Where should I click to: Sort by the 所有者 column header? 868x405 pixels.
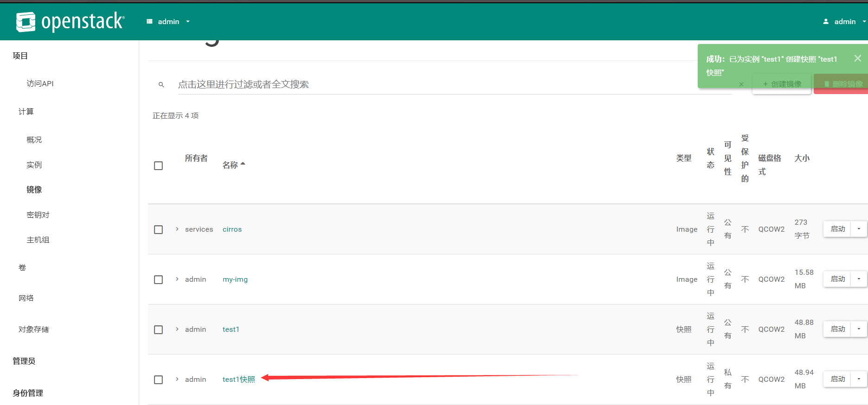click(196, 158)
